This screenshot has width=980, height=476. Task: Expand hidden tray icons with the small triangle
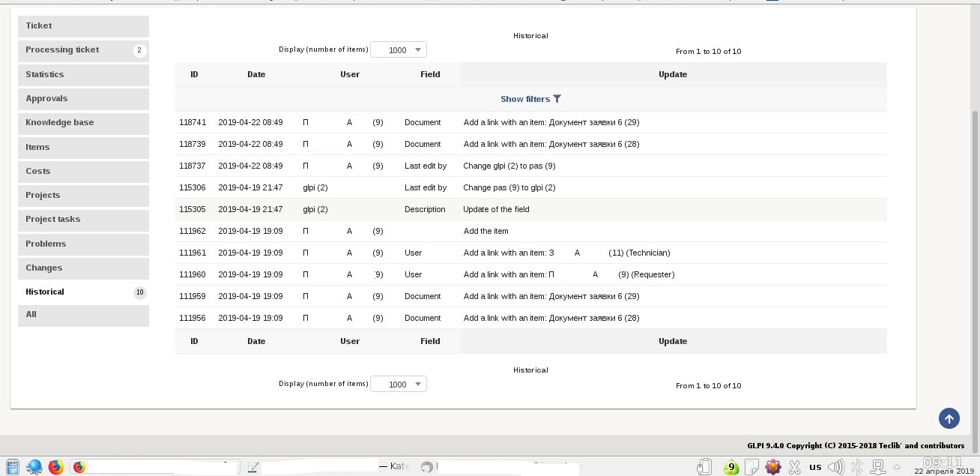click(x=896, y=468)
